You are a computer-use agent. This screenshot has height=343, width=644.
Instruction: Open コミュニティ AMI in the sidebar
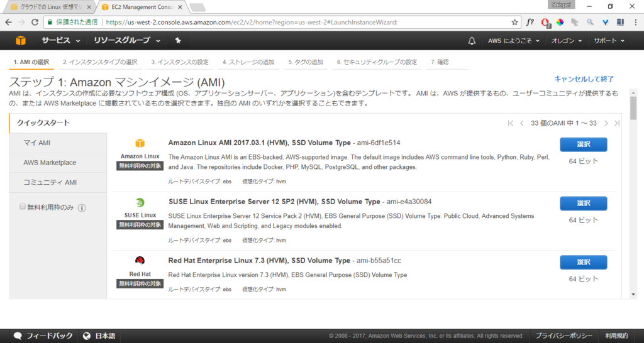(58, 183)
